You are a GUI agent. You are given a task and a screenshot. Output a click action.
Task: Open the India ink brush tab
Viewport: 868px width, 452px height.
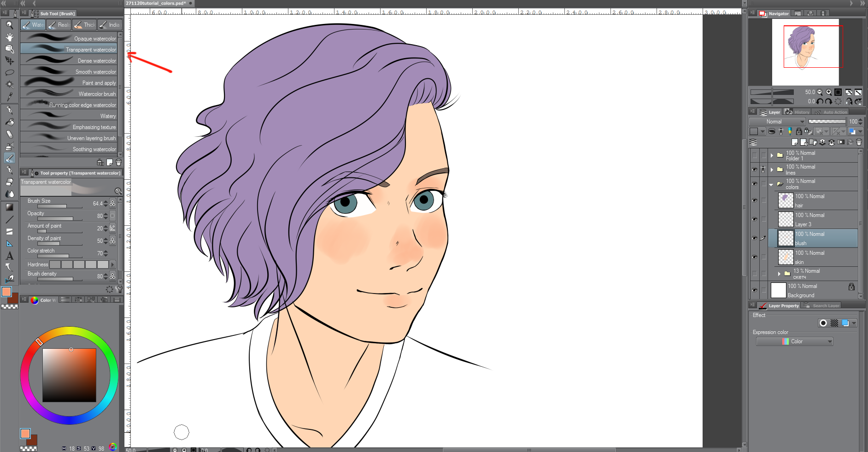110,25
